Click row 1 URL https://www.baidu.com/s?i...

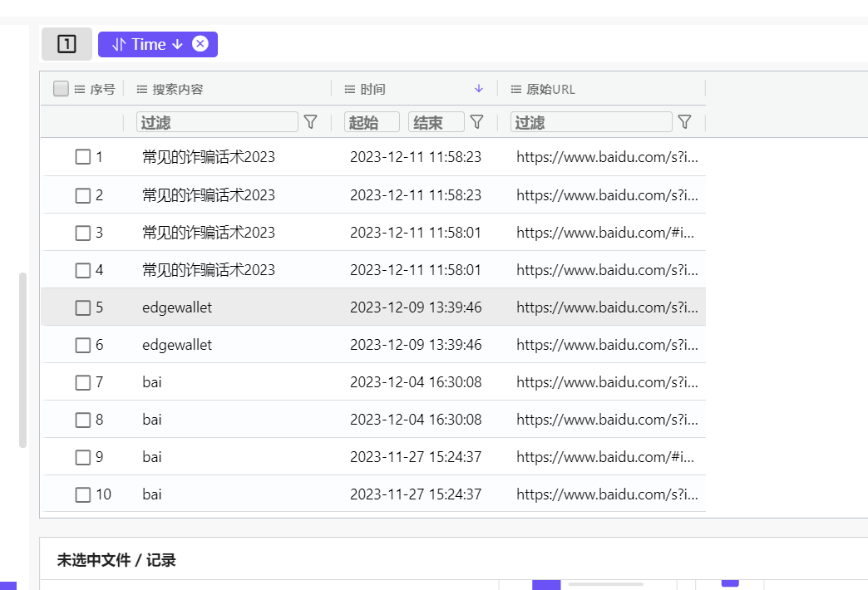point(607,157)
